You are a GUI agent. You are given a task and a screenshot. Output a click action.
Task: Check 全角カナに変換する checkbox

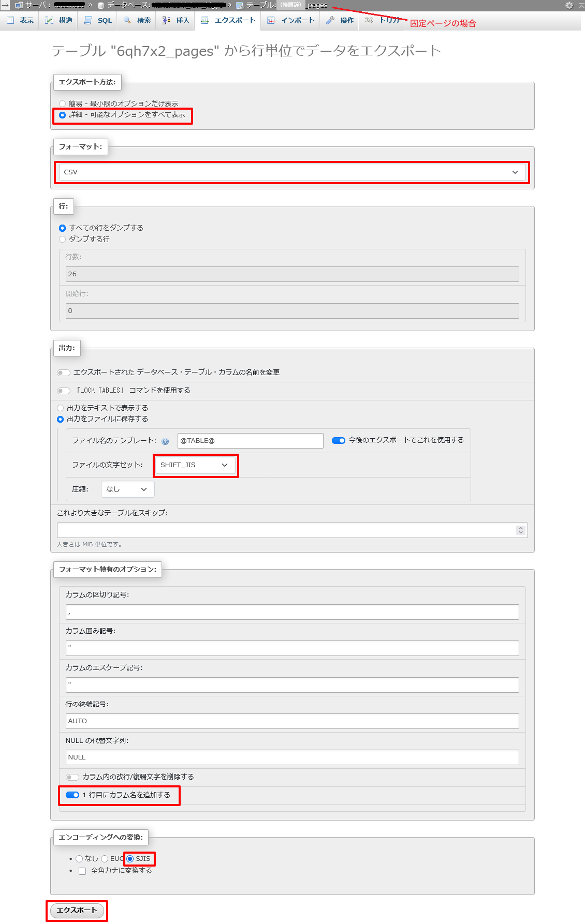click(x=82, y=871)
